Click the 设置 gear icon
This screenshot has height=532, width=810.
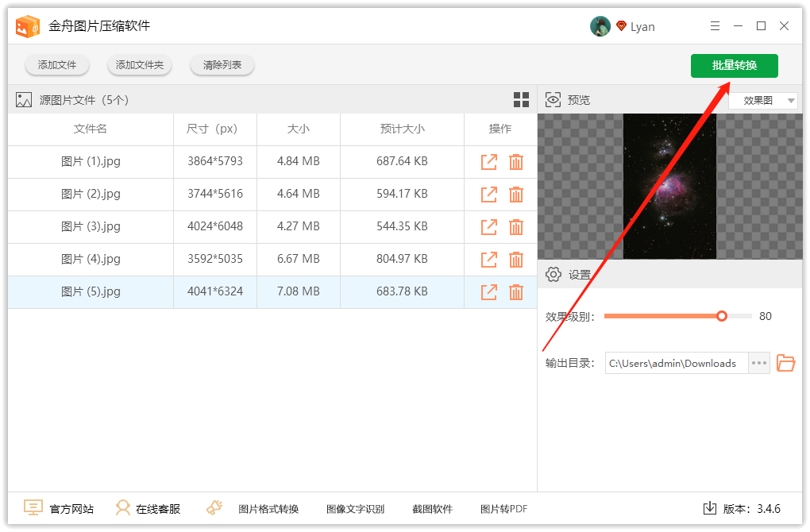coord(553,274)
